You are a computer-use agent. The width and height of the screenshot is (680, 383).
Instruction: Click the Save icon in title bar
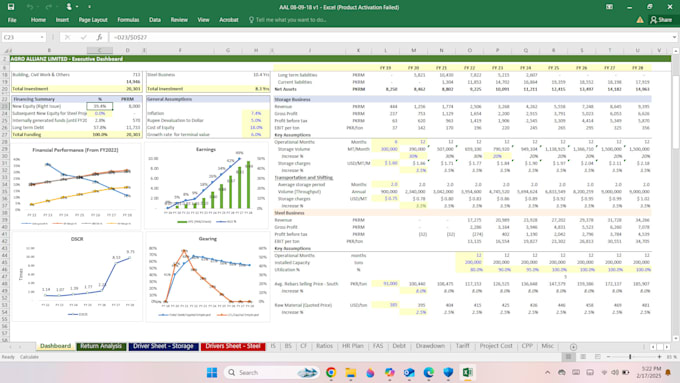[x=11, y=7]
